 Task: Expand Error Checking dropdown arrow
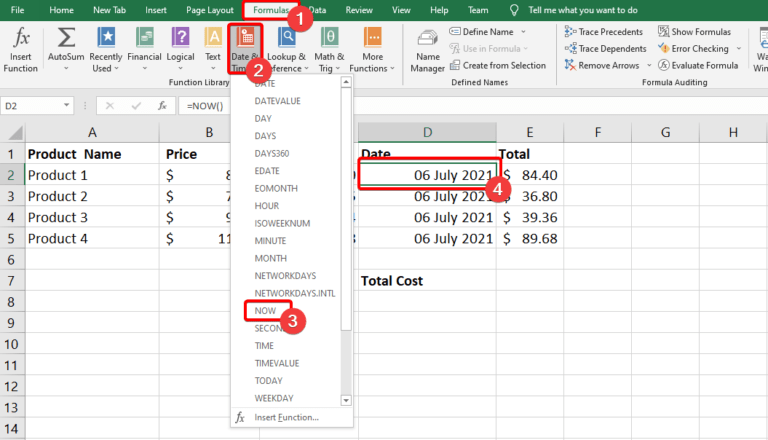click(739, 49)
